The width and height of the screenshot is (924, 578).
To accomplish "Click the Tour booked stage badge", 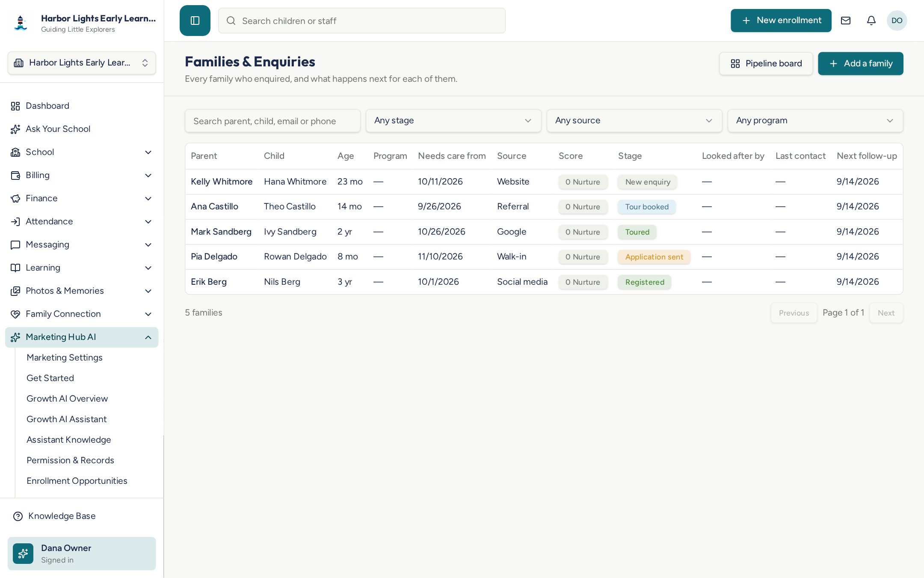I will pyautogui.click(x=647, y=207).
